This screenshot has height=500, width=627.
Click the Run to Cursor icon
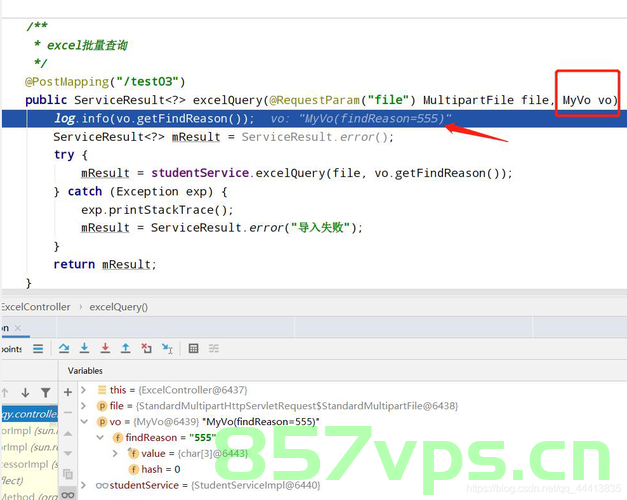click(167, 348)
